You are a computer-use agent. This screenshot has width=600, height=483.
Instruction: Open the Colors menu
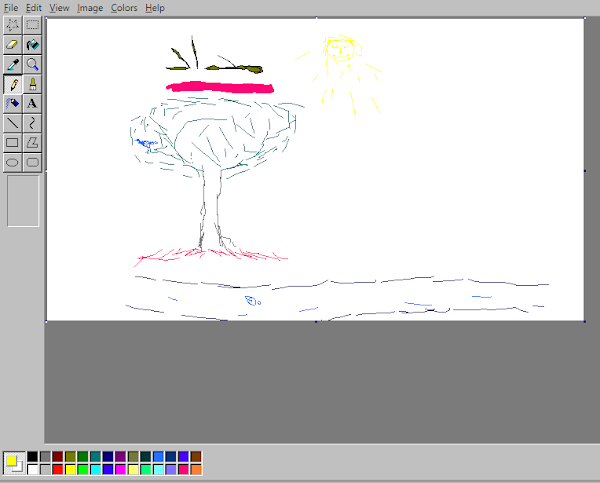(124, 8)
